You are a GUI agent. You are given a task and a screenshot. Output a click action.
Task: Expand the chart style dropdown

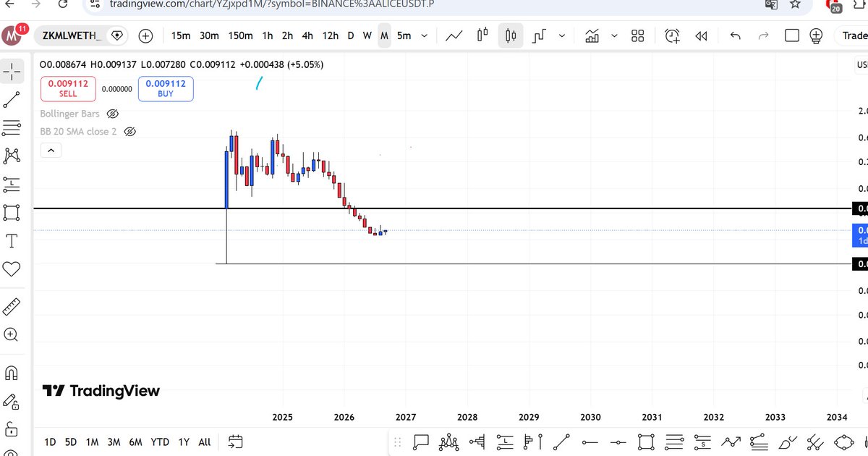(x=563, y=35)
